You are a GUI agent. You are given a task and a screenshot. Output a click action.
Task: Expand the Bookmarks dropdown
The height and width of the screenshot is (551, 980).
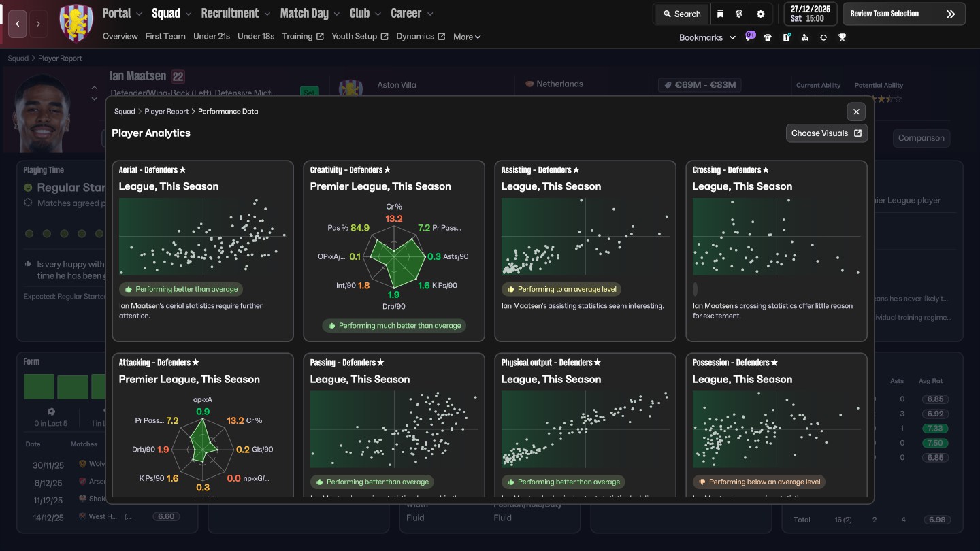(x=707, y=37)
